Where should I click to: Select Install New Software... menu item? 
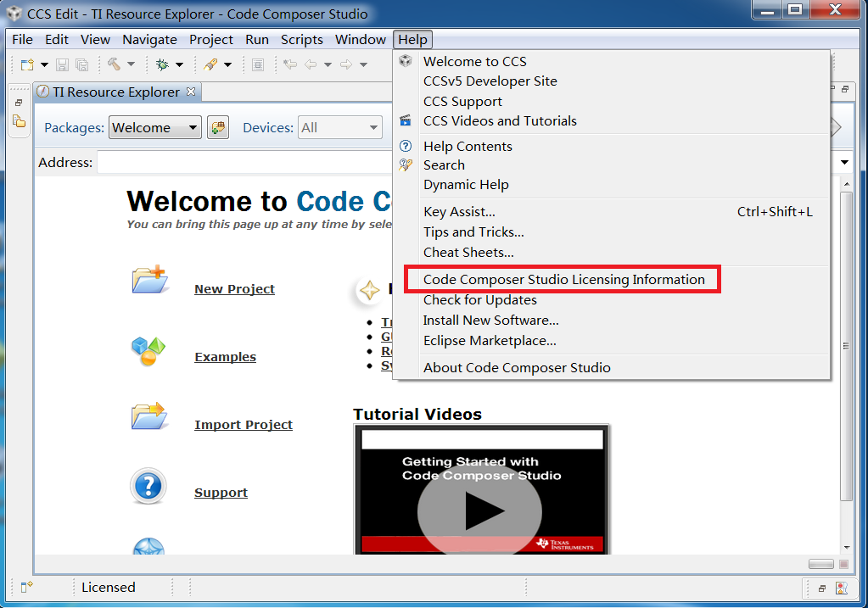[x=612, y=321]
